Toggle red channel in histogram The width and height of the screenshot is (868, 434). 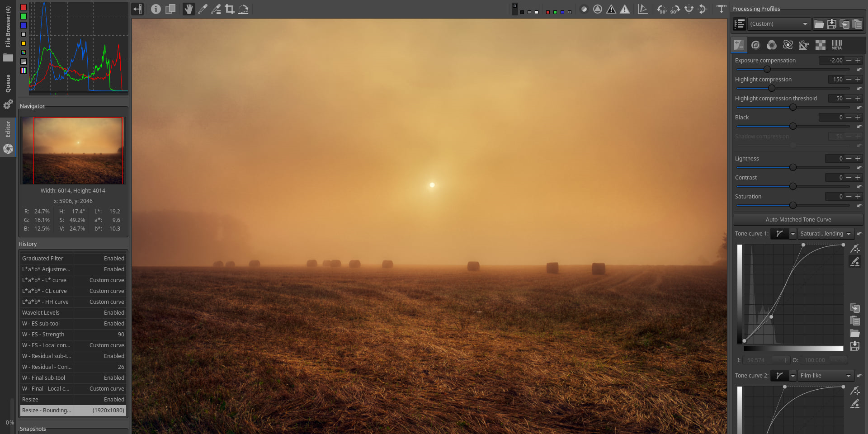pos(24,7)
